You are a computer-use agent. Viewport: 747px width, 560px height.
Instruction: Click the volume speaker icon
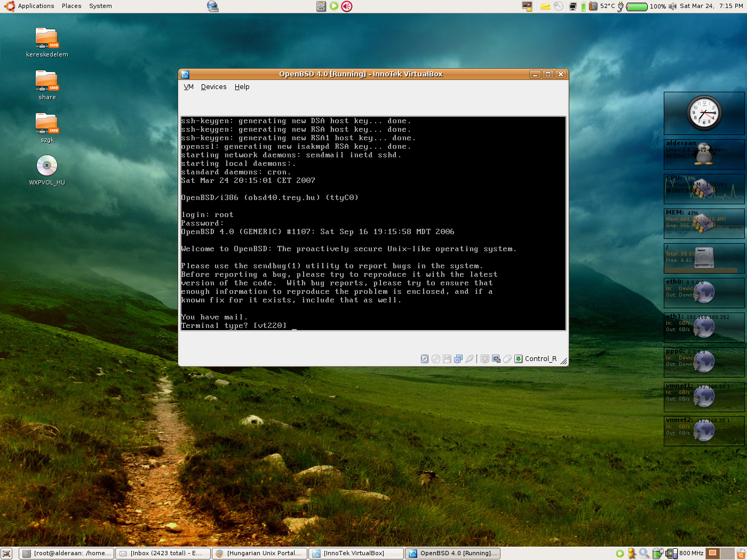click(672, 6)
